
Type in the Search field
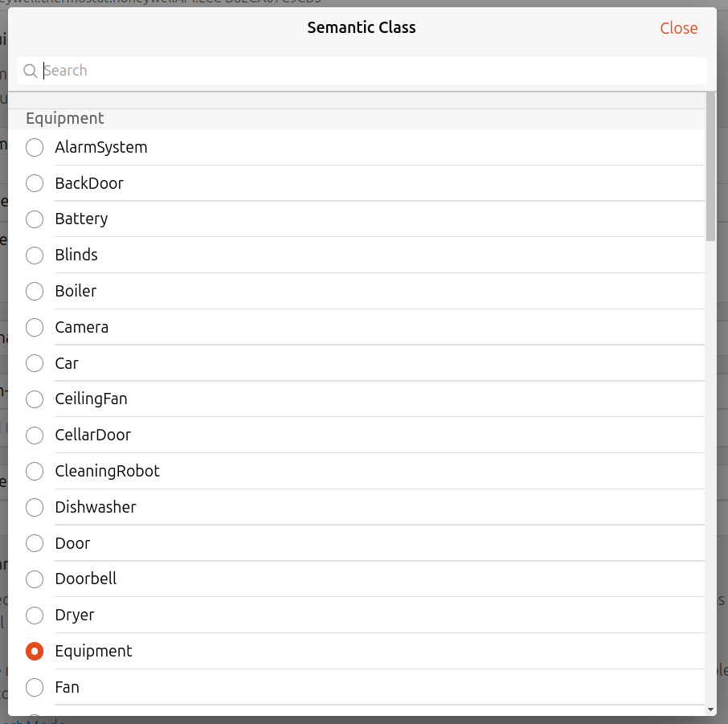370,71
